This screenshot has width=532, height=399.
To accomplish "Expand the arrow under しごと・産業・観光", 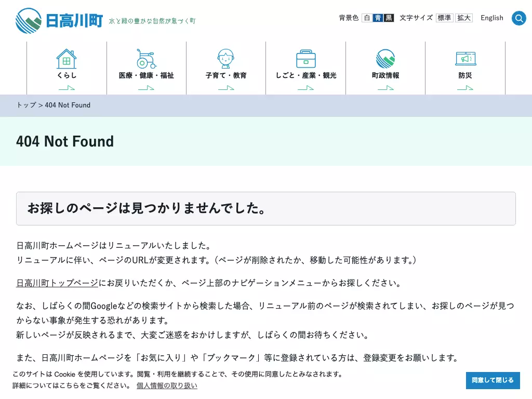I will (x=305, y=88).
